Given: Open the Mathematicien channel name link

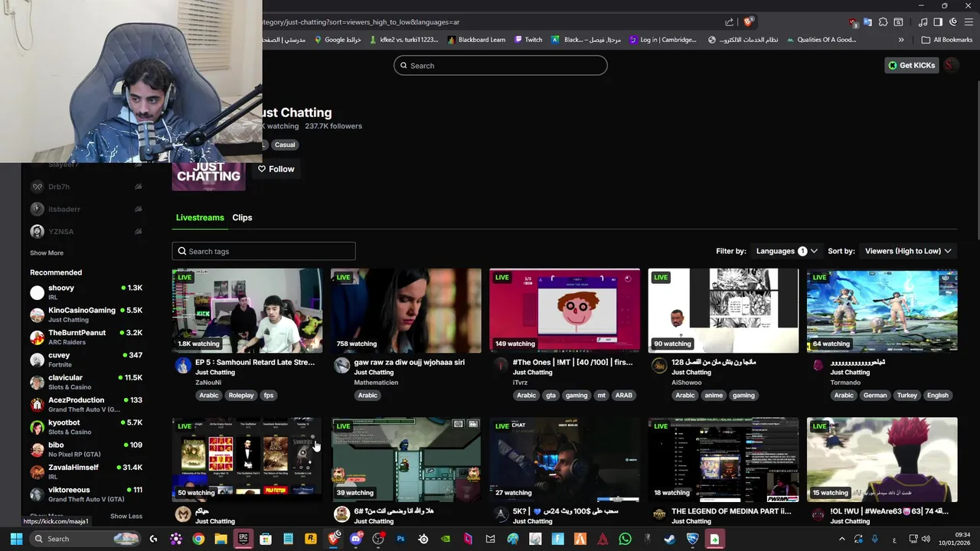Looking at the screenshot, I should tap(377, 383).
